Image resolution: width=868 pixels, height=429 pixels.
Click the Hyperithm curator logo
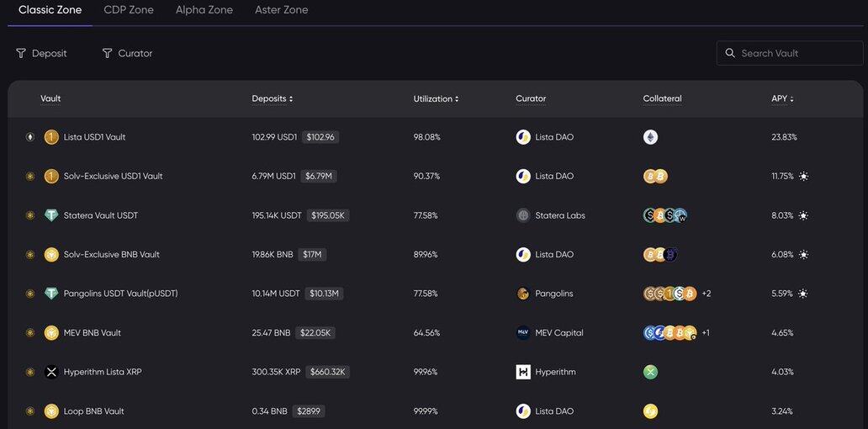[x=523, y=372]
